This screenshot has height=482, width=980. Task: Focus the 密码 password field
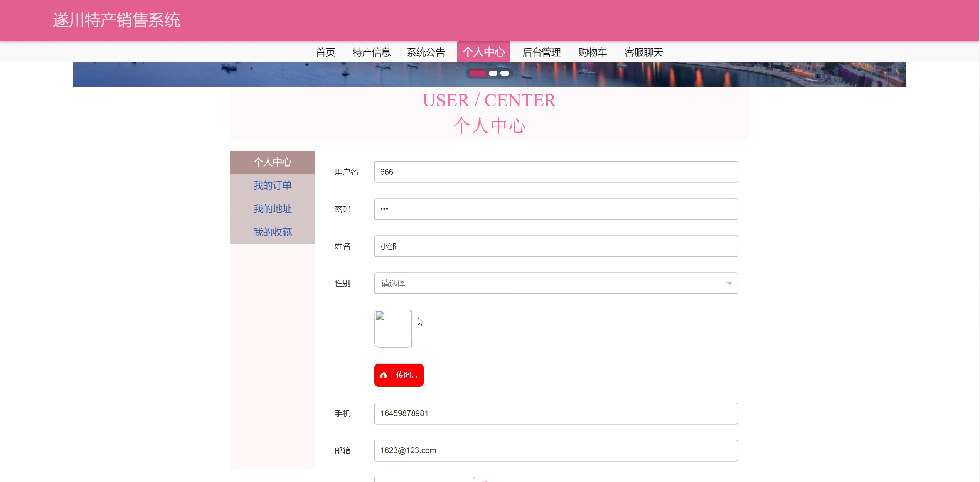click(556, 209)
